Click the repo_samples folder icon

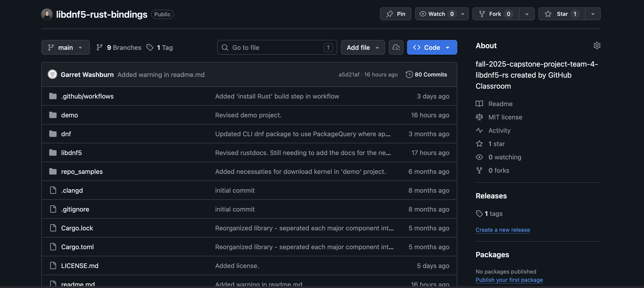pos(53,172)
